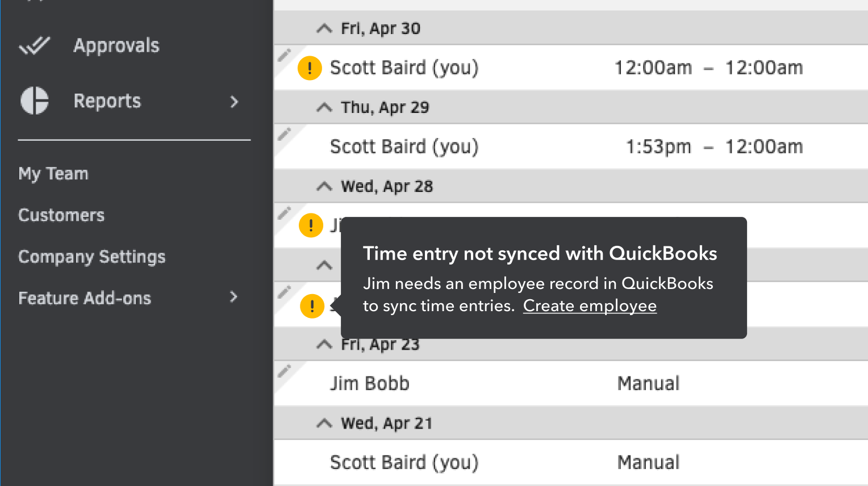This screenshot has height=486, width=868.
Task: Click the edit pencil on the Apr 28 entry
Action: point(284,213)
